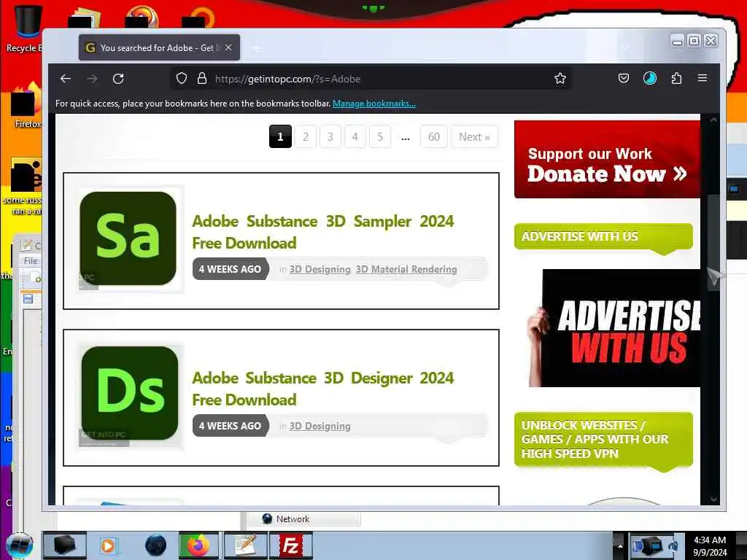Close the 'You searched for Adobe' tab

[x=228, y=47]
